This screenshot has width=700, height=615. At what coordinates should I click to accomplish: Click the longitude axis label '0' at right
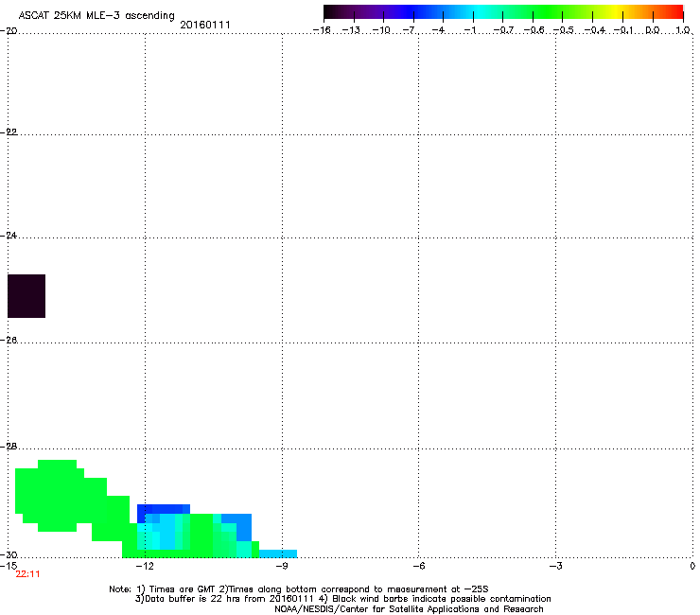click(x=692, y=566)
